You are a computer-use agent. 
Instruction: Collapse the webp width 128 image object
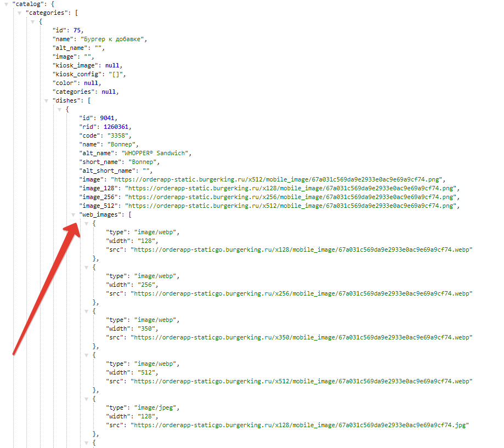coord(86,224)
